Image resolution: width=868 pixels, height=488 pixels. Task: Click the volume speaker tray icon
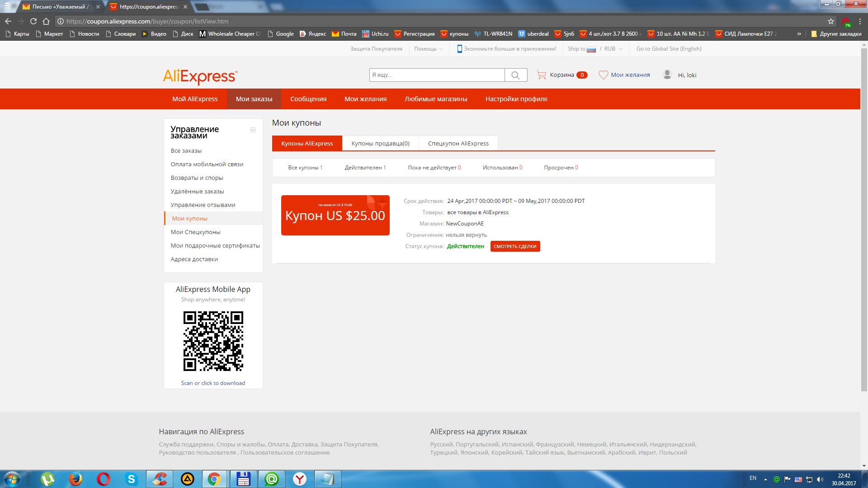(820, 479)
